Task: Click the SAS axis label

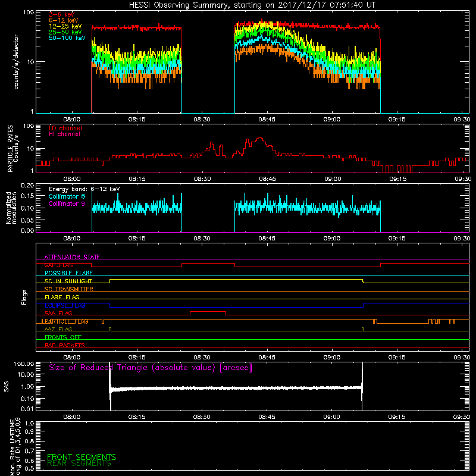Action: tap(6, 386)
